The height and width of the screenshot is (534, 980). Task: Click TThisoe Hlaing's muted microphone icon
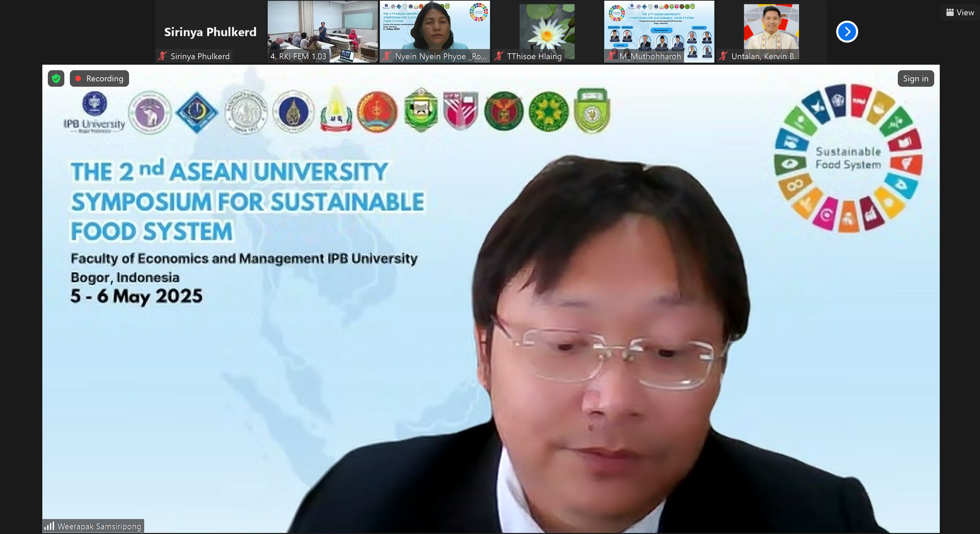tap(499, 56)
